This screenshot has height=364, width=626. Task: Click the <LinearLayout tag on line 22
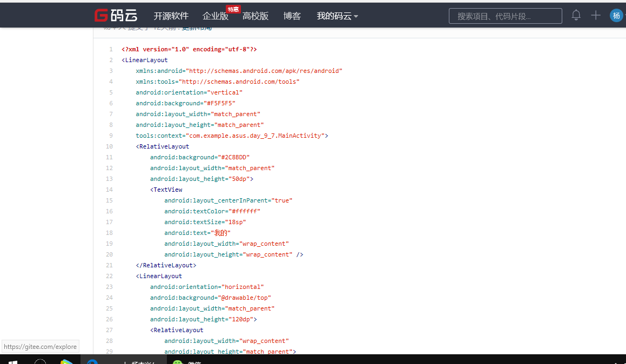pyautogui.click(x=159, y=276)
